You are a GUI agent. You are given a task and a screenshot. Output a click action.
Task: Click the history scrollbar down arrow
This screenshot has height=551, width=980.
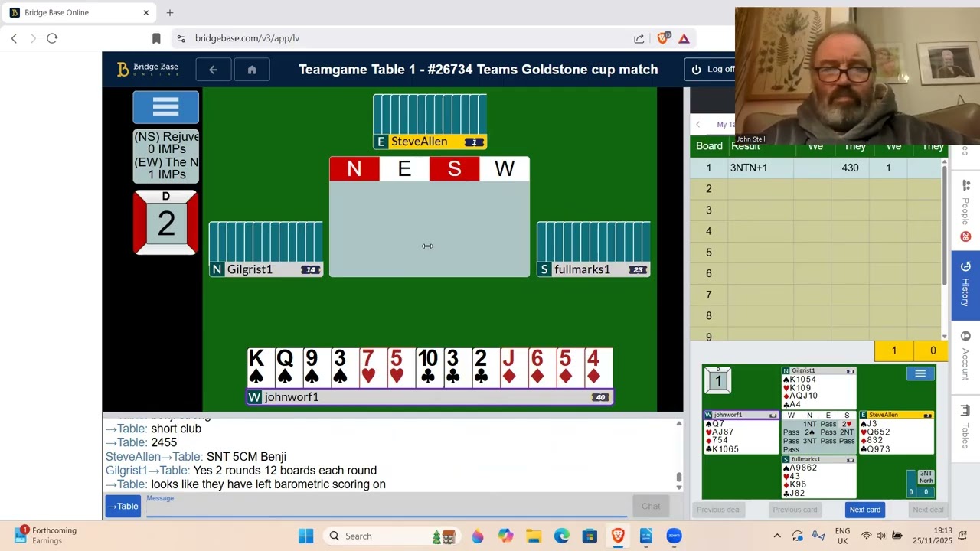[x=945, y=336]
